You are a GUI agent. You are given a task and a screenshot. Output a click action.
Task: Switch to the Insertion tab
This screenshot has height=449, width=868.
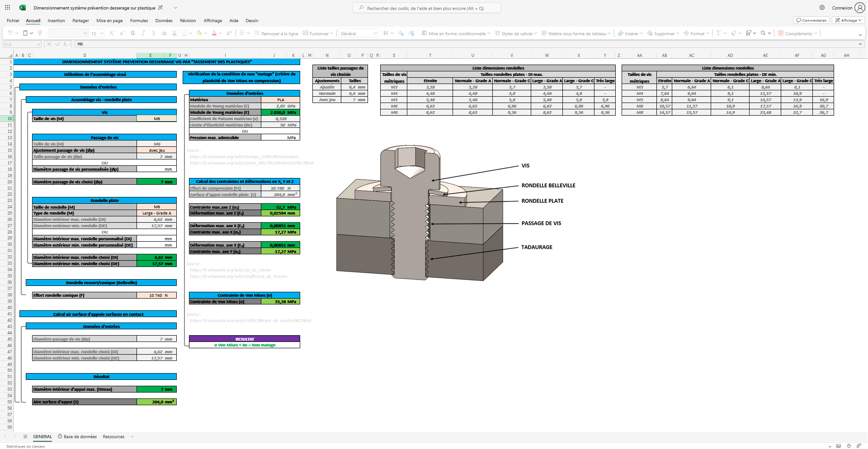pyautogui.click(x=56, y=20)
